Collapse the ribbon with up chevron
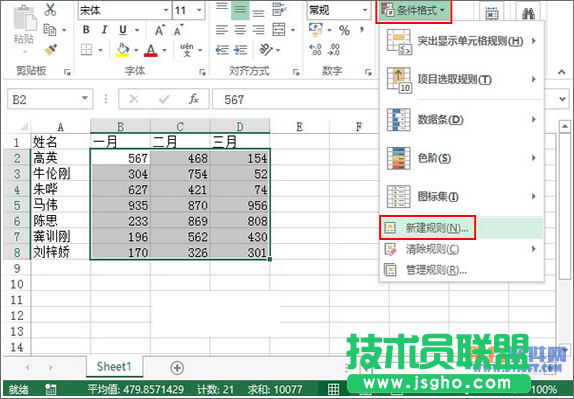The width and height of the screenshot is (574, 399). coord(562,72)
